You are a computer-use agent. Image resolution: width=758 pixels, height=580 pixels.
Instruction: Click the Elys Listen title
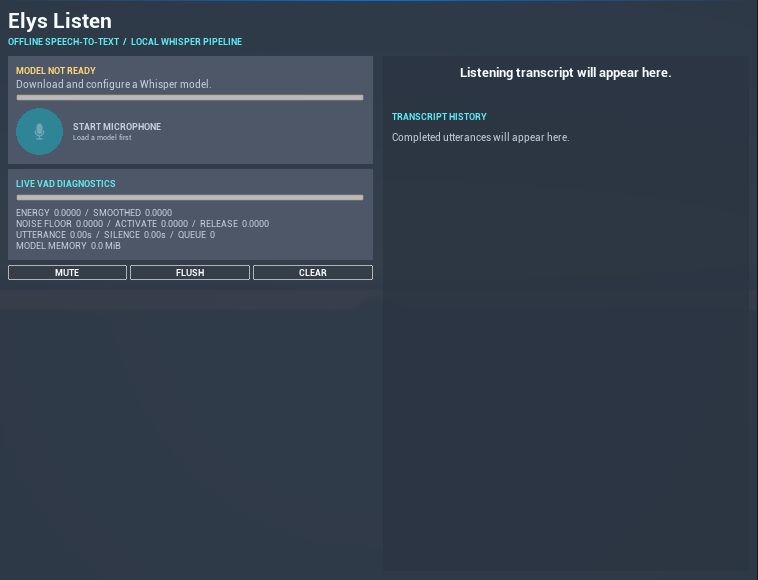click(60, 21)
